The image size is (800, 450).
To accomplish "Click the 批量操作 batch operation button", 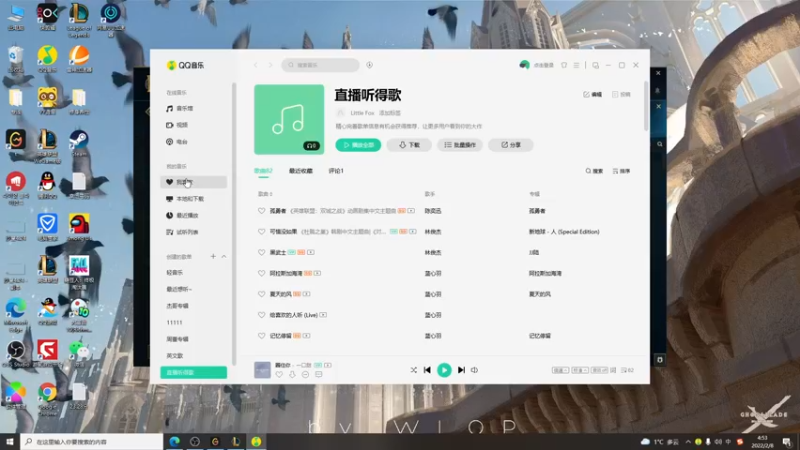I will point(460,145).
